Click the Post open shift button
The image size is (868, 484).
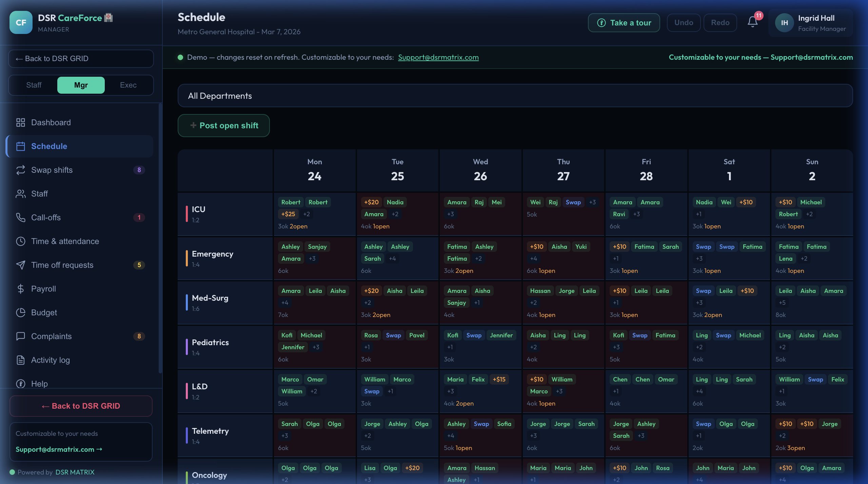point(224,126)
